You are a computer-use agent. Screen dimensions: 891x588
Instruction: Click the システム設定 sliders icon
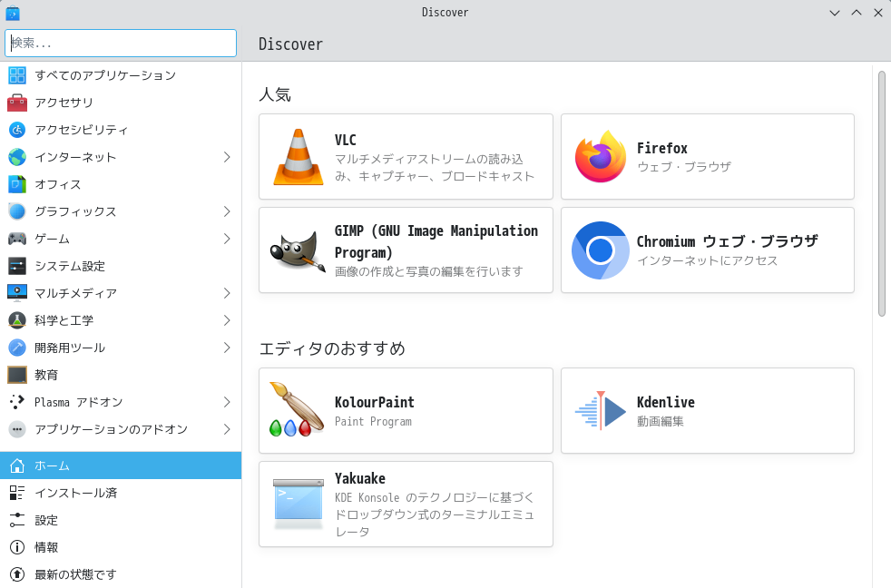point(17,266)
